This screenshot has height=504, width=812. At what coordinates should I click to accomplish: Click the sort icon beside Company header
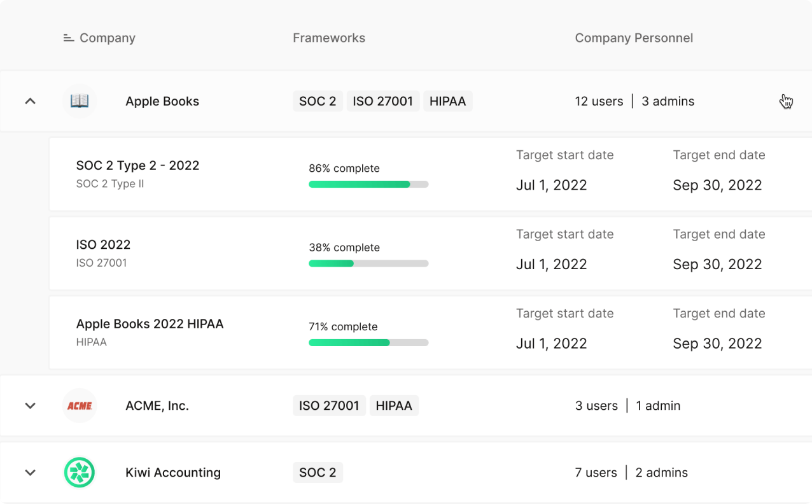click(69, 38)
